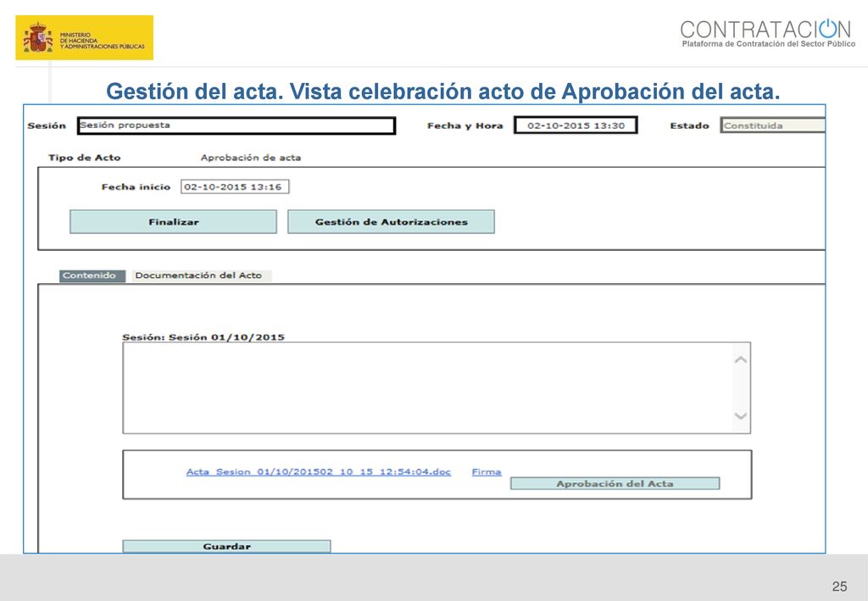
Task: Open Gestión de Autorizaciones
Action: (391, 221)
